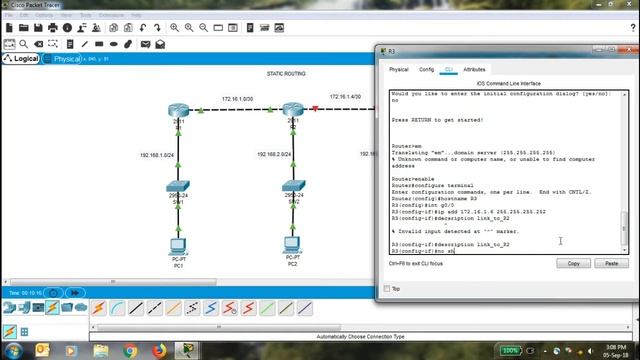The width and height of the screenshot is (640, 360).
Task: Open file using folder toolbar icon
Action: (24, 28)
